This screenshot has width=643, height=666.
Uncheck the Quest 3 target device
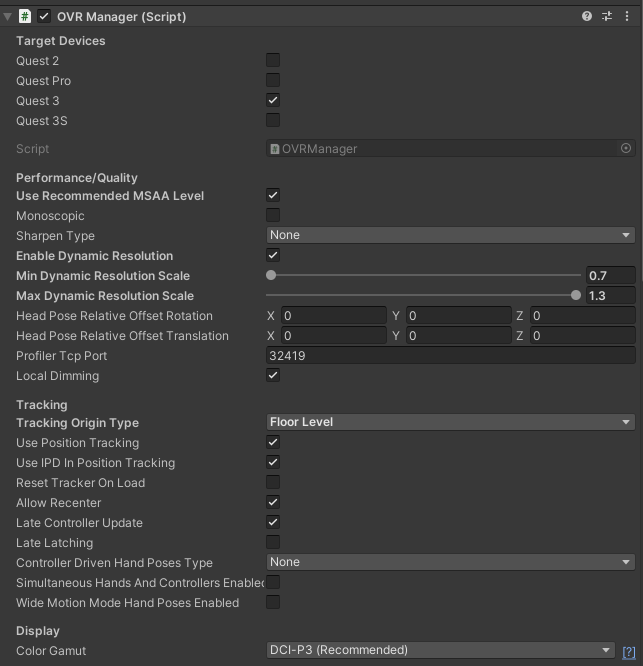(273, 101)
